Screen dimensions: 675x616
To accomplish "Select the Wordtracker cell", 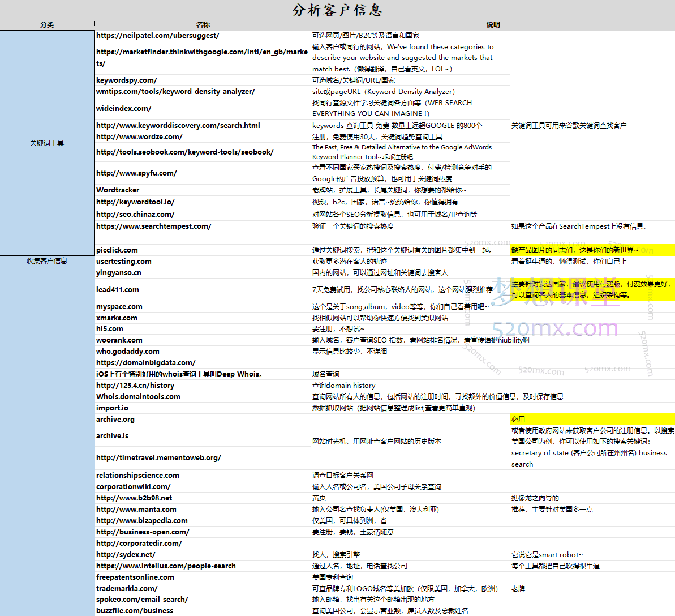I will [x=118, y=190].
